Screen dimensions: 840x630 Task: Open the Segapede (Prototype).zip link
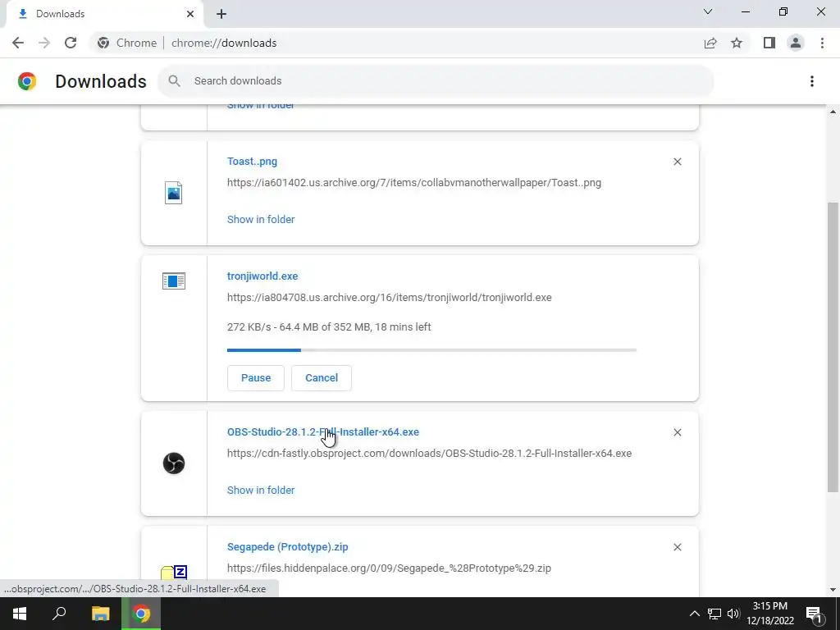click(x=288, y=547)
